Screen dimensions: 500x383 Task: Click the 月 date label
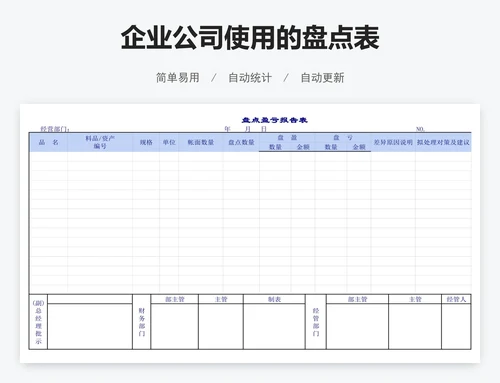(247, 129)
